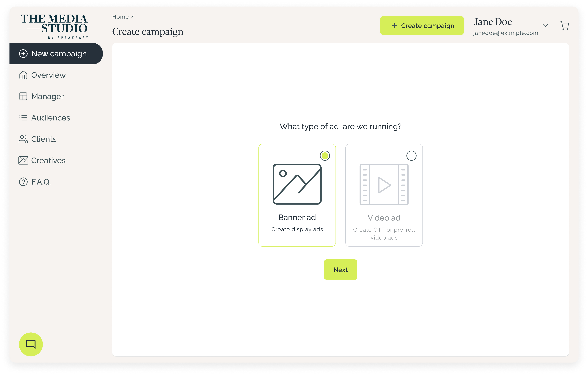Expand the Jane Doe account chevron

tap(545, 25)
